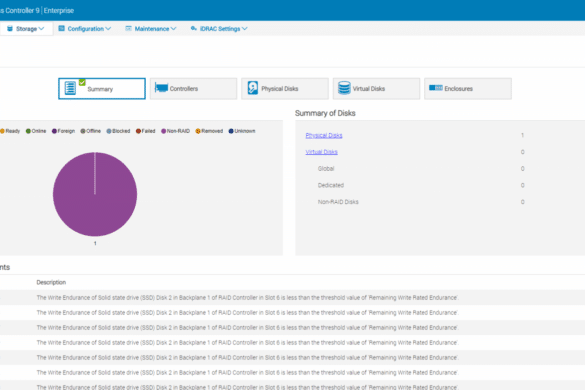Expand the Storage dropdown chevron

(x=41, y=29)
